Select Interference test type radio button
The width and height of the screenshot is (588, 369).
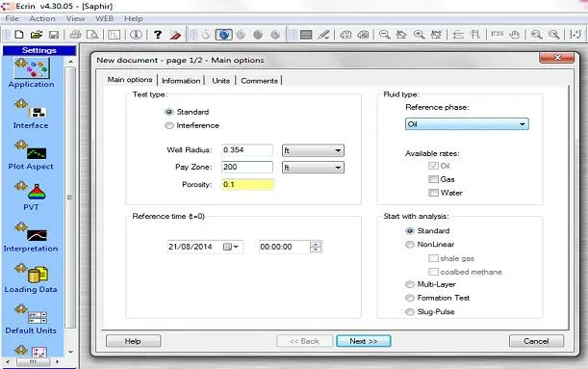coord(169,125)
